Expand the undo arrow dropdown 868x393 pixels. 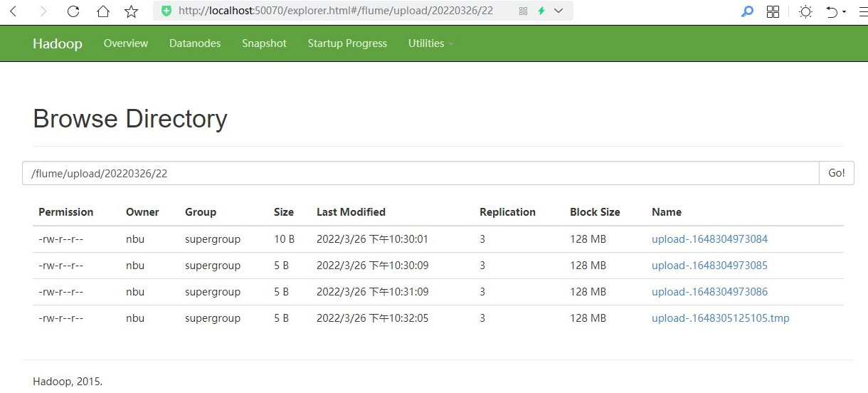tap(844, 12)
